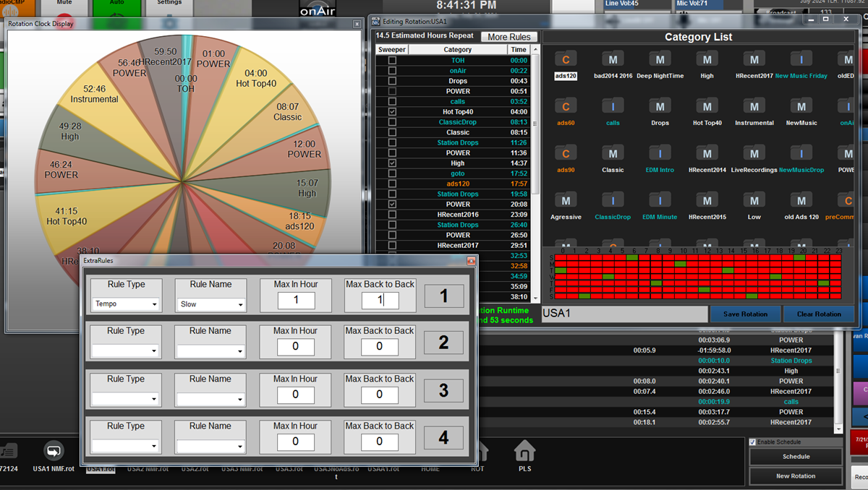Uncheck the Hot Top40 sweeper checkbox
This screenshot has width=868, height=490.
coord(392,112)
